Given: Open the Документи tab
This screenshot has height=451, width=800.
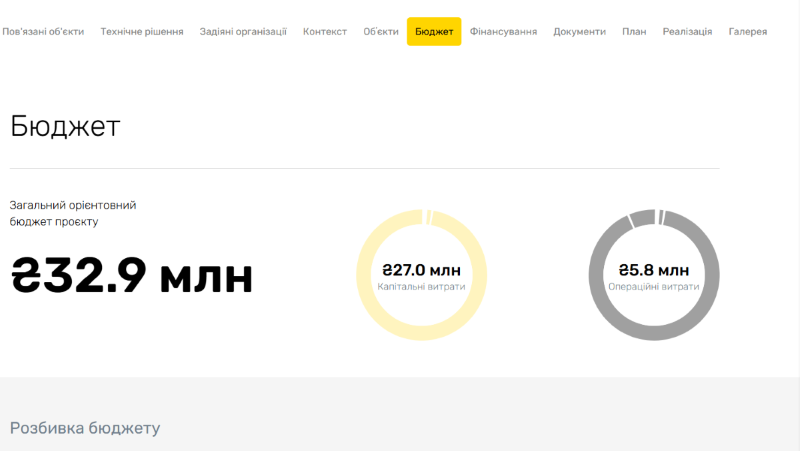Looking at the screenshot, I should point(580,32).
